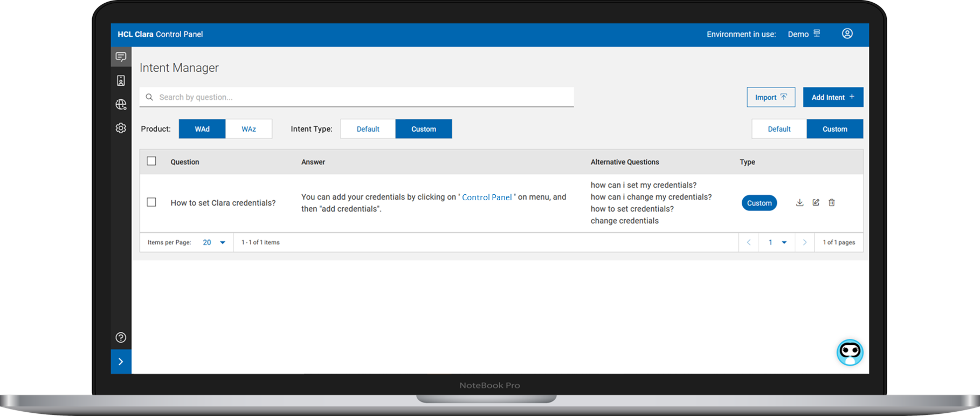Focus the Search by question field

point(357,97)
